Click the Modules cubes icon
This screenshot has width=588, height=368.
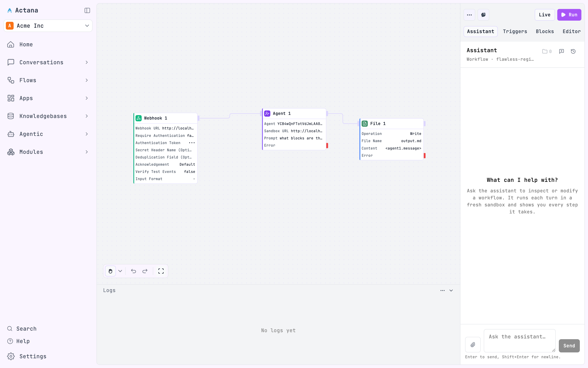point(11,152)
